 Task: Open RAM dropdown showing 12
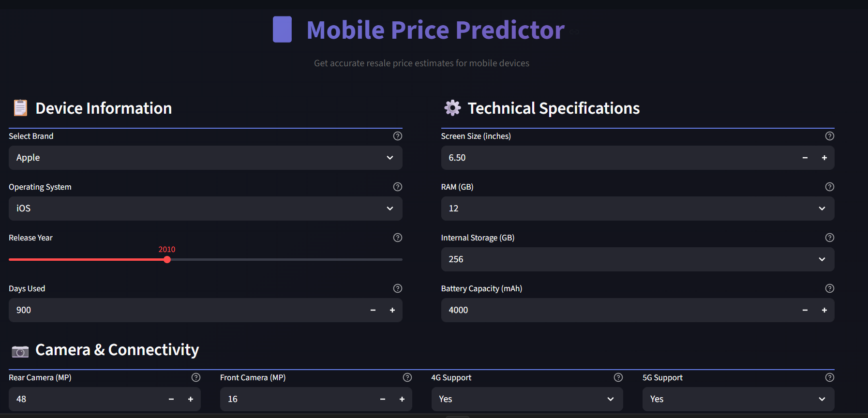(x=638, y=209)
